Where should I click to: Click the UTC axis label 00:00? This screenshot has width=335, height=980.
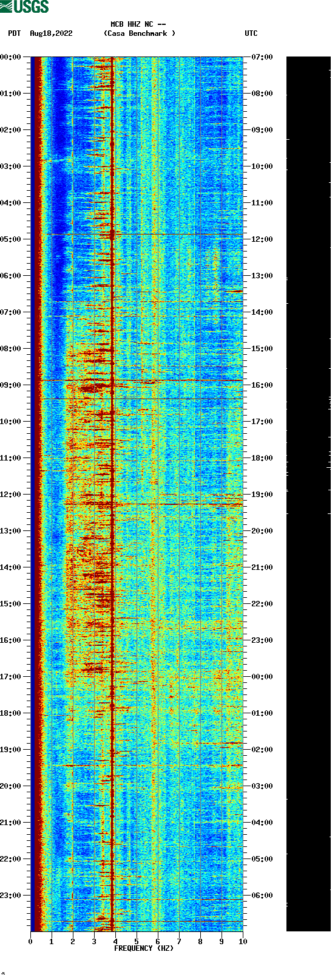262,677
